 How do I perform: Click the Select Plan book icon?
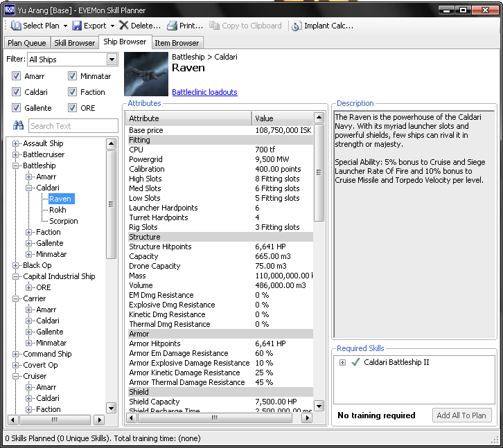[16, 26]
